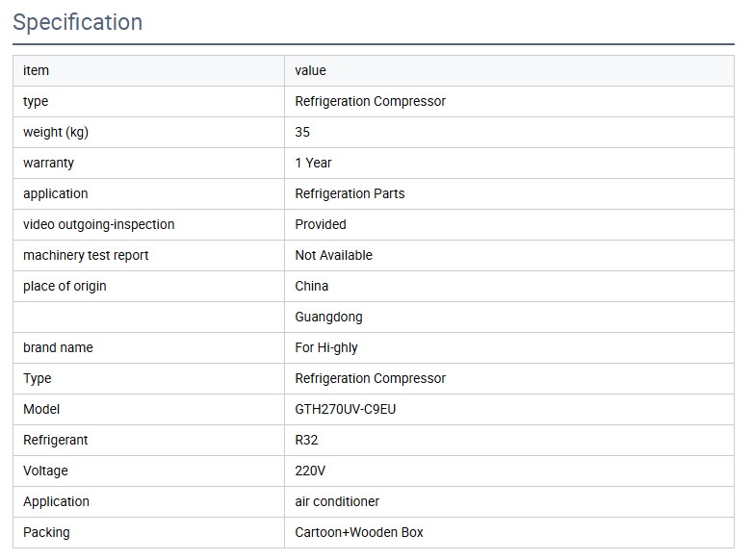753x560 pixels.
Task: Click the 'place of origin' label
Action: coord(65,286)
